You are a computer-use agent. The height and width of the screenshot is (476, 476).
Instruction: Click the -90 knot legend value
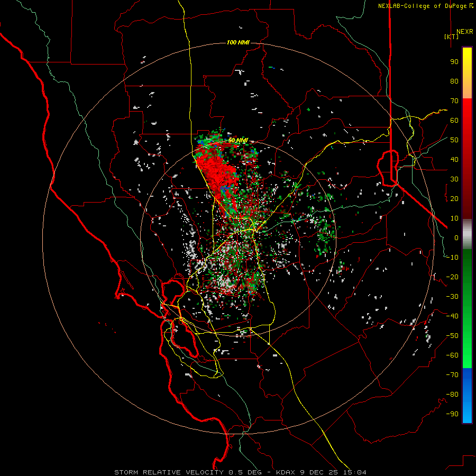tap(452, 414)
